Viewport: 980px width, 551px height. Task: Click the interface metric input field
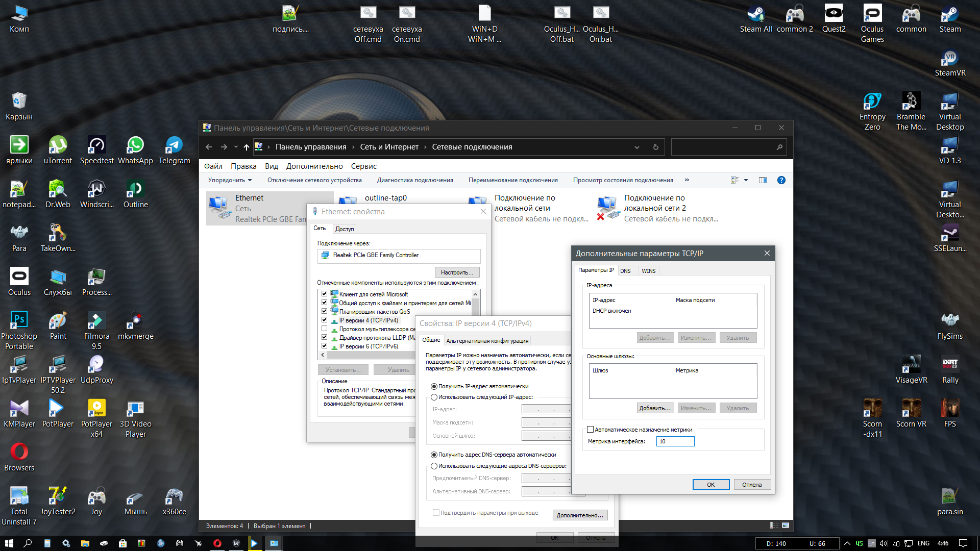[675, 441]
